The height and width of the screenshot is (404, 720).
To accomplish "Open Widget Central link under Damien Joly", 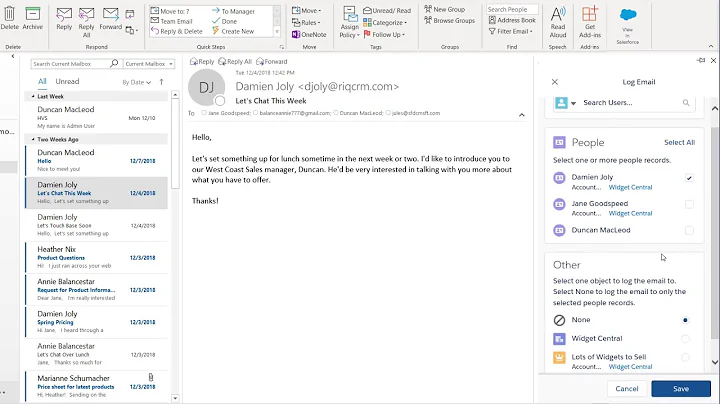I will (x=630, y=187).
